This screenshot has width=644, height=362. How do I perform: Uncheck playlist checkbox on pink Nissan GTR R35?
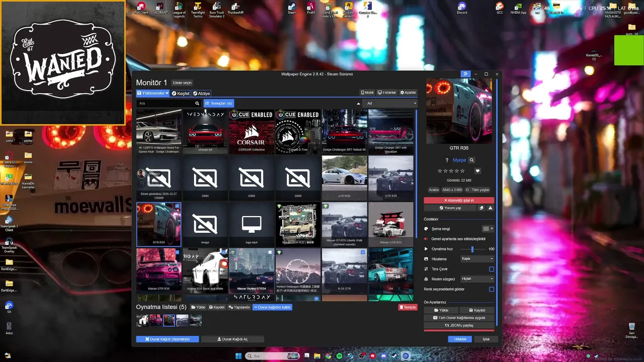tap(177, 252)
